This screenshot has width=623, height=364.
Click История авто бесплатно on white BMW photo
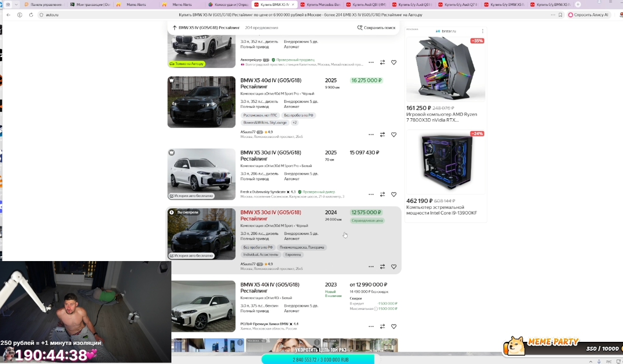pyautogui.click(x=192, y=196)
